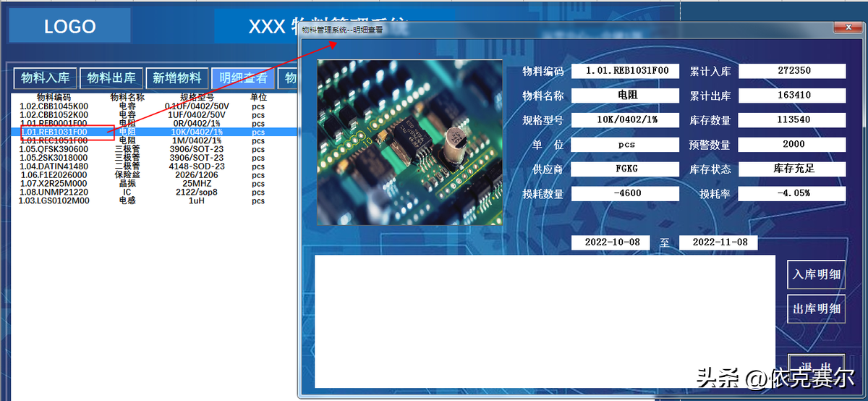Screen dimensions: 868x401
Task: Click the 损耗率 field showing -4.05%
Action: pos(792,194)
